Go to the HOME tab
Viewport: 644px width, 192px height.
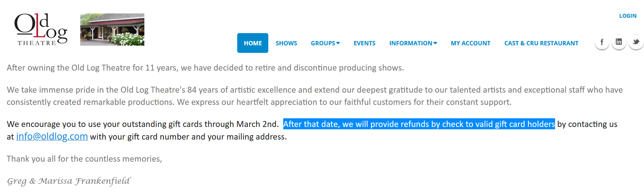pyautogui.click(x=253, y=43)
